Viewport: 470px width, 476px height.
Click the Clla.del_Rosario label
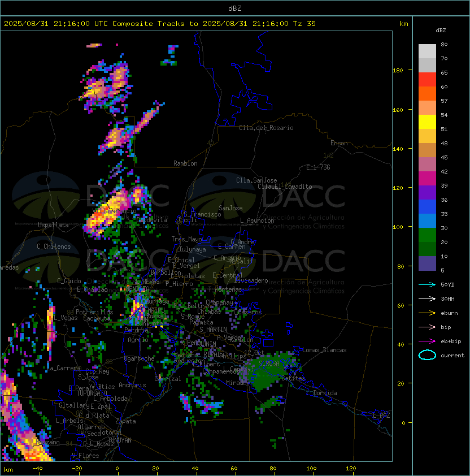(266, 128)
